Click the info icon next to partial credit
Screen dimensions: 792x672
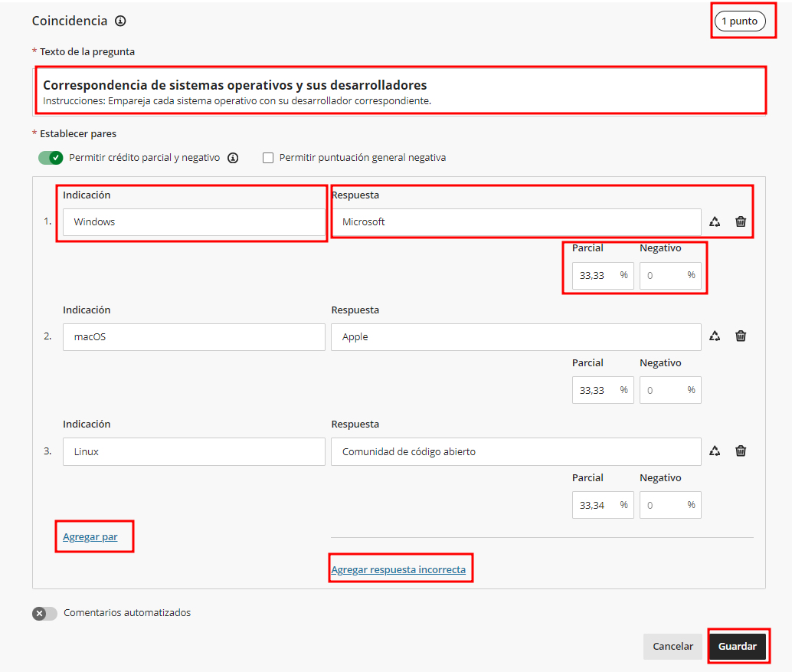[x=233, y=158]
